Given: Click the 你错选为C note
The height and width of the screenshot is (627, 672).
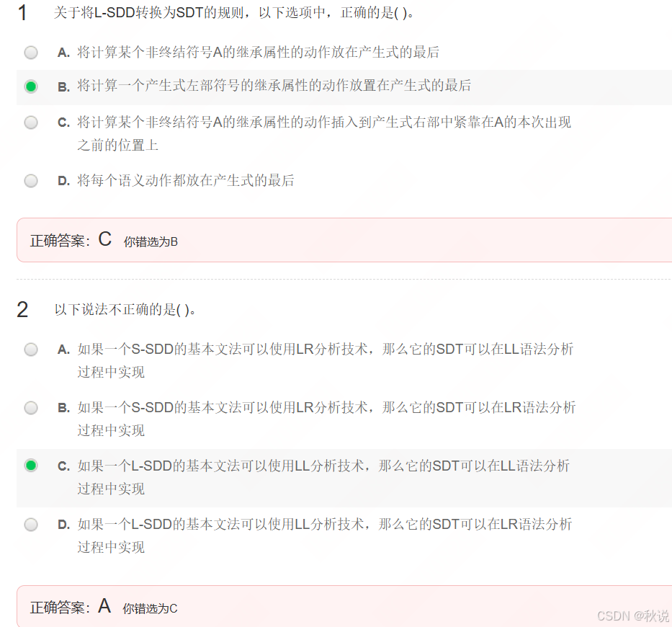Looking at the screenshot, I should [x=150, y=608].
